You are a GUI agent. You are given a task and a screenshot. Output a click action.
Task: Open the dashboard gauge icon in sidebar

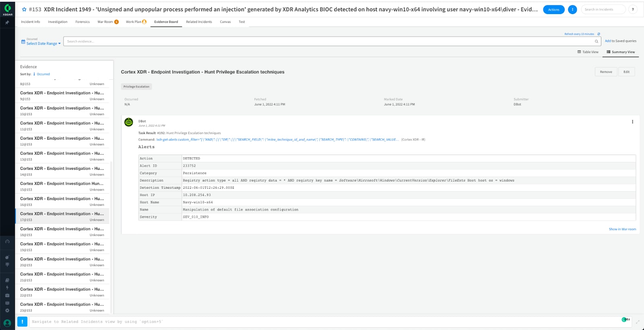pos(7,241)
